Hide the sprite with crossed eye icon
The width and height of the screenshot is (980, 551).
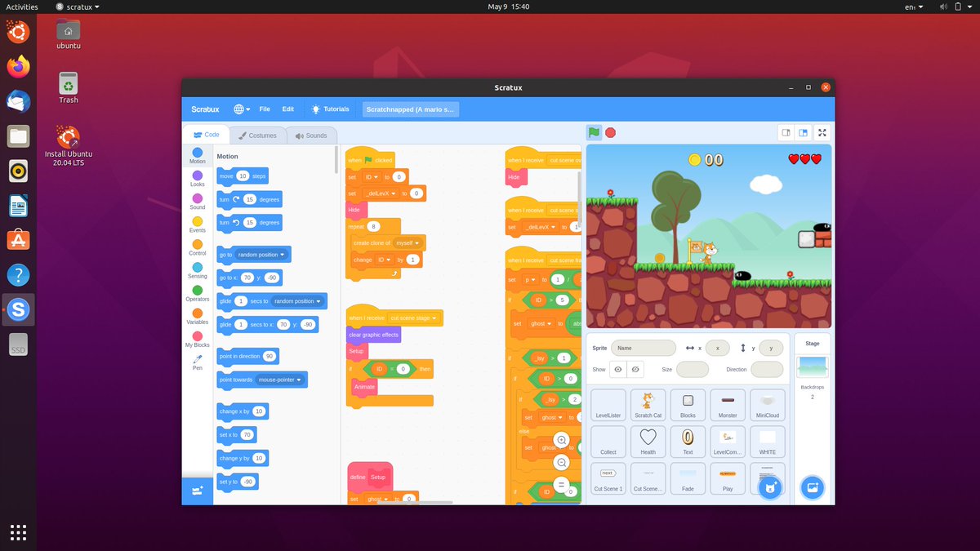point(635,370)
